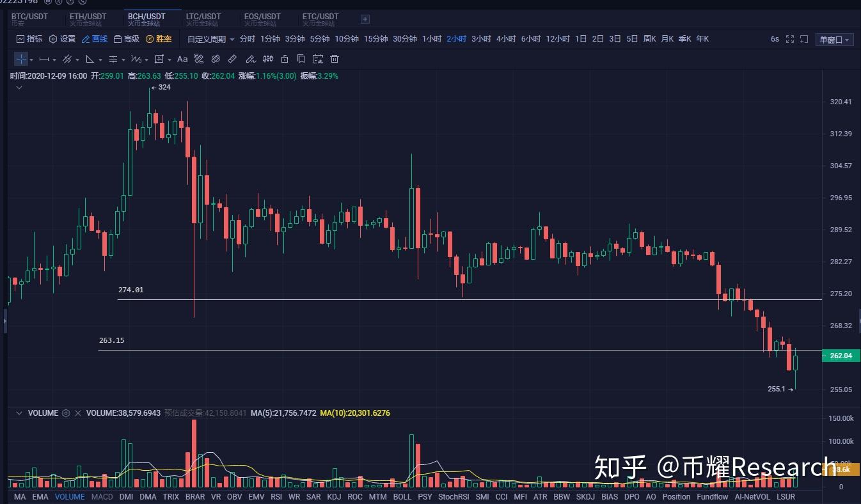Collapse the main chart info chevron
The height and width of the screenshot is (504, 861).
19,88
